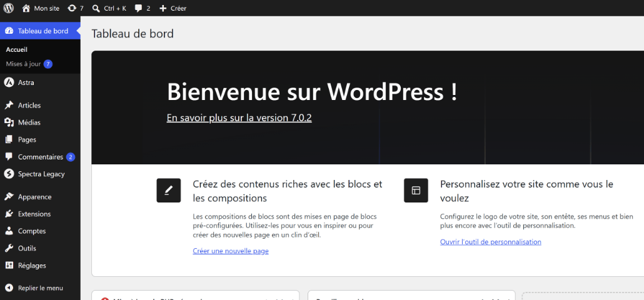Image resolution: width=644 pixels, height=300 pixels.
Task: Click the Comptes user icon
Action: tap(9, 231)
